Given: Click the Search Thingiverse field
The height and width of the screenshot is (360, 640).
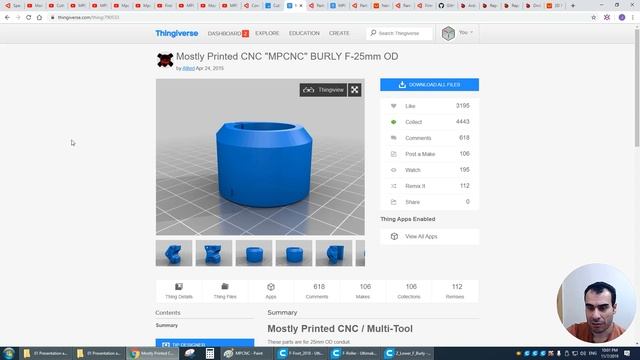Looking at the screenshot, I should pos(399,33).
